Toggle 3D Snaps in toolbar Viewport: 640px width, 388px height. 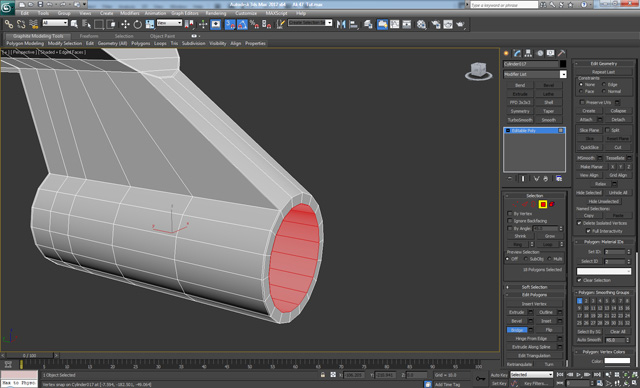tap(230, 24)
